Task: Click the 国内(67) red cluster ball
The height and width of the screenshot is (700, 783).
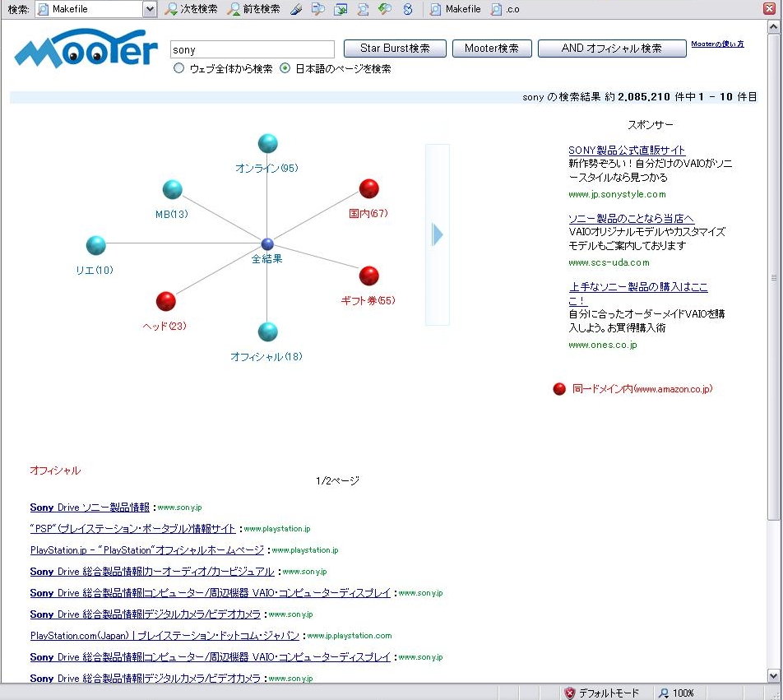Action: click(x=369, y=189)
